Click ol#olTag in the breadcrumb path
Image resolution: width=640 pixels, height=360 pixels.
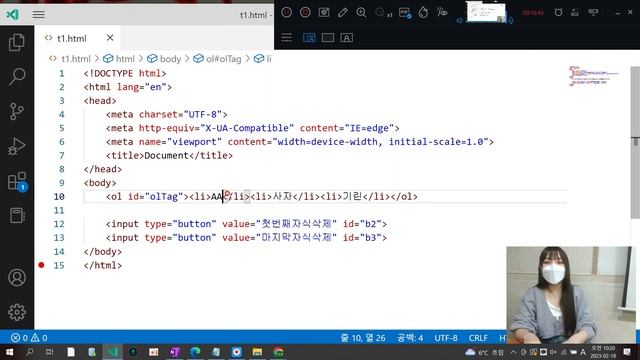(x=224, y=59)
